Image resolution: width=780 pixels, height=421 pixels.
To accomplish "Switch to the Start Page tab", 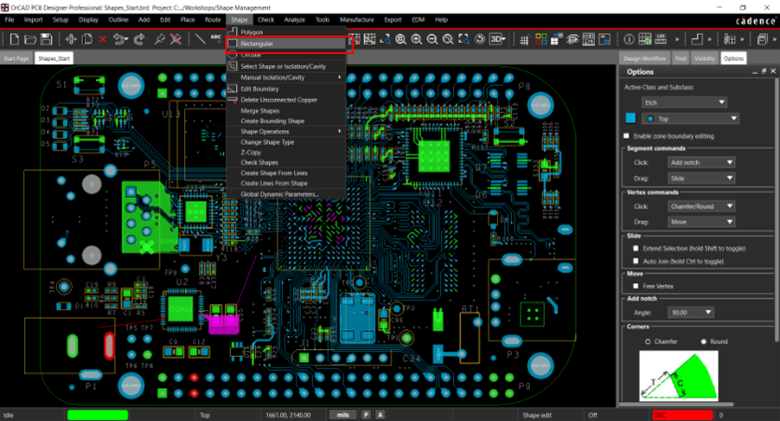I will 16,59.
